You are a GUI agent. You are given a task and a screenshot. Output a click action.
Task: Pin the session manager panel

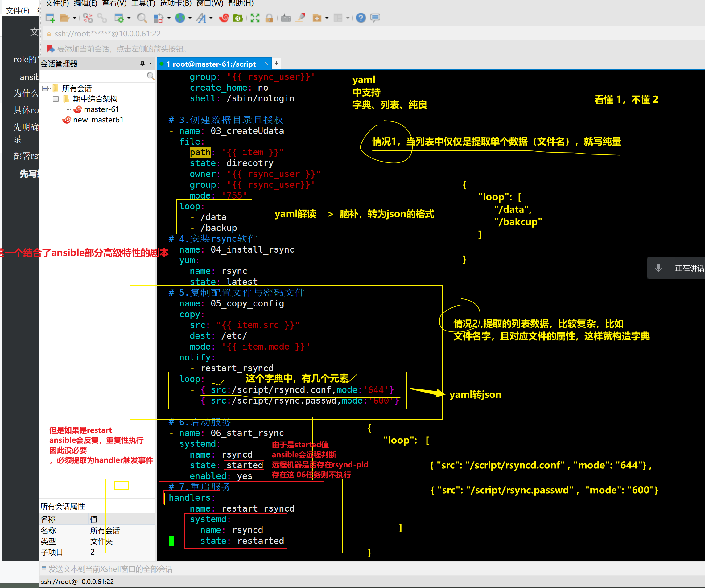pyautogui.click(x=142, y=64)
